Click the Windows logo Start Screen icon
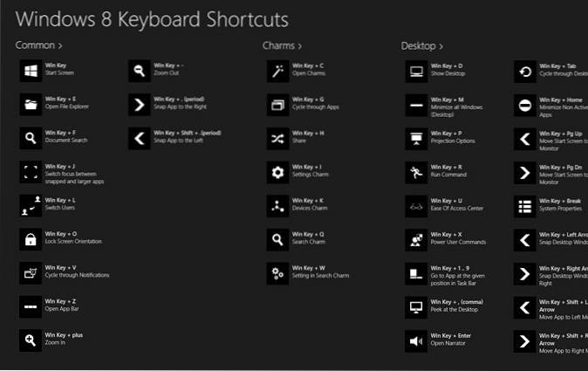 point(30,70)
